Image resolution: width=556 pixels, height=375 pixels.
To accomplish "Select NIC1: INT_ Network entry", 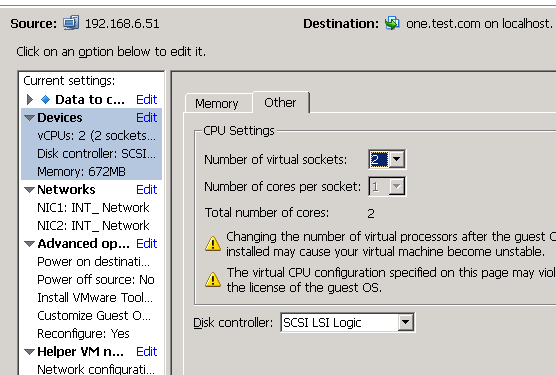I will click(93, 208).
